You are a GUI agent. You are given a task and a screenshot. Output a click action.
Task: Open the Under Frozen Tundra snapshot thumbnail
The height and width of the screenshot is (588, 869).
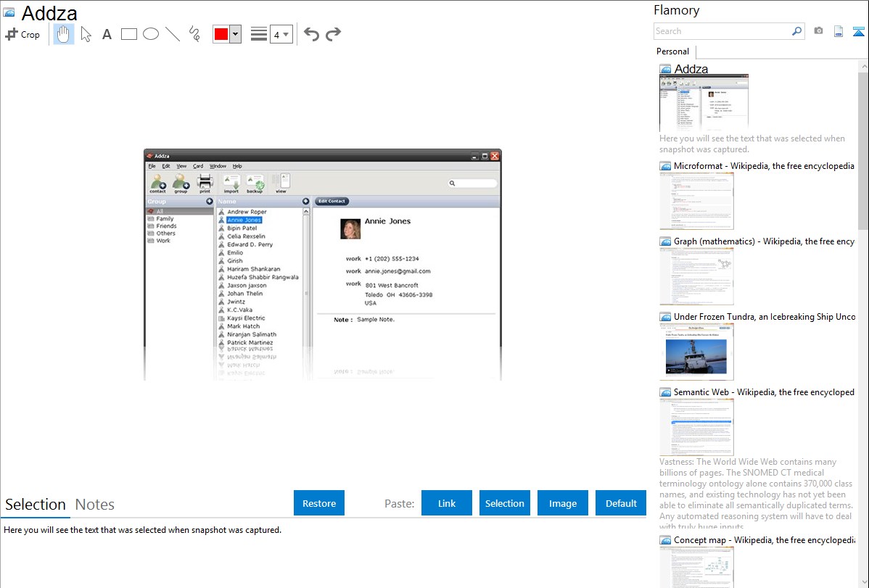[x=696, y=352]
